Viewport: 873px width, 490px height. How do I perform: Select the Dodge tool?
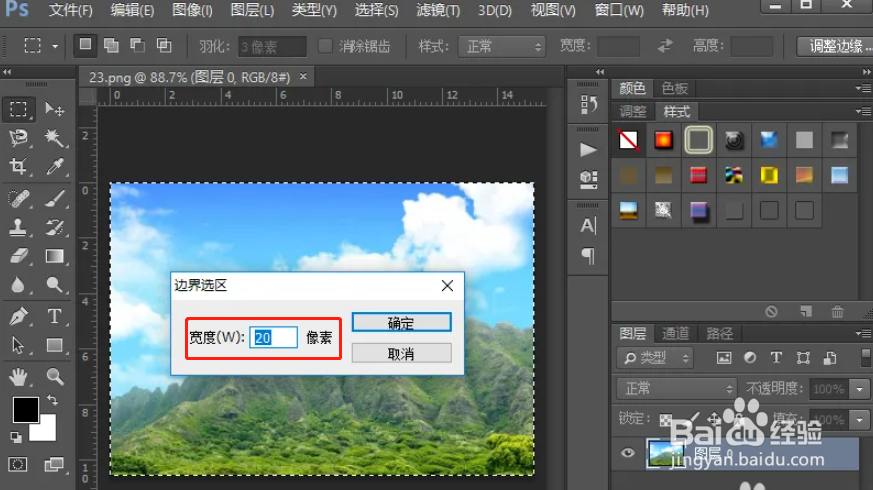54,285
